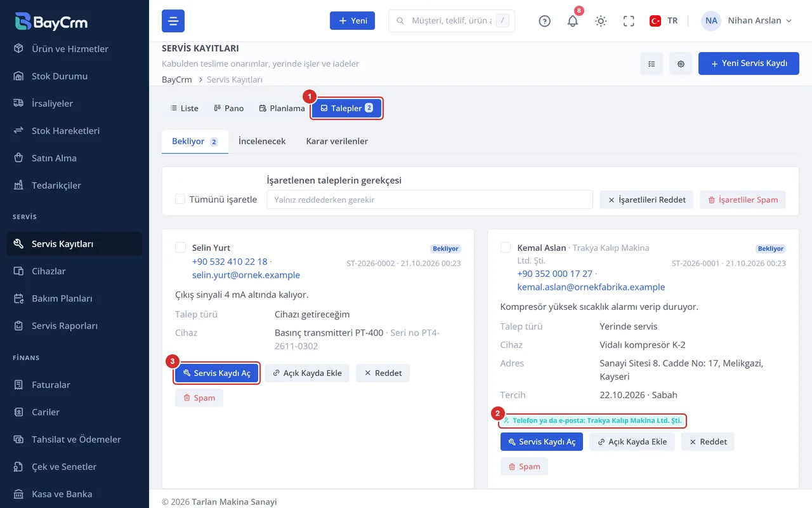Click the top search box
This screenshot has height=508, width=812.
[451, 21]
